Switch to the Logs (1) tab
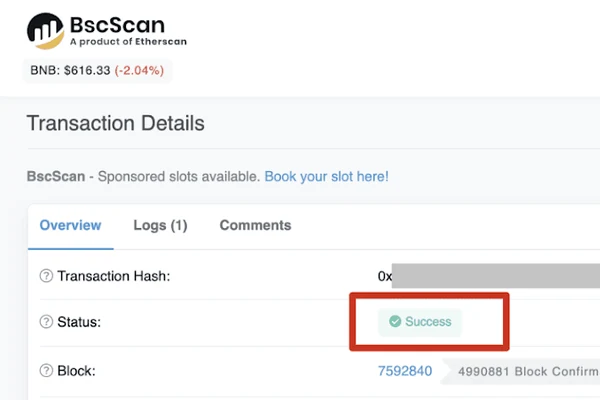 (x=160, y=225)
